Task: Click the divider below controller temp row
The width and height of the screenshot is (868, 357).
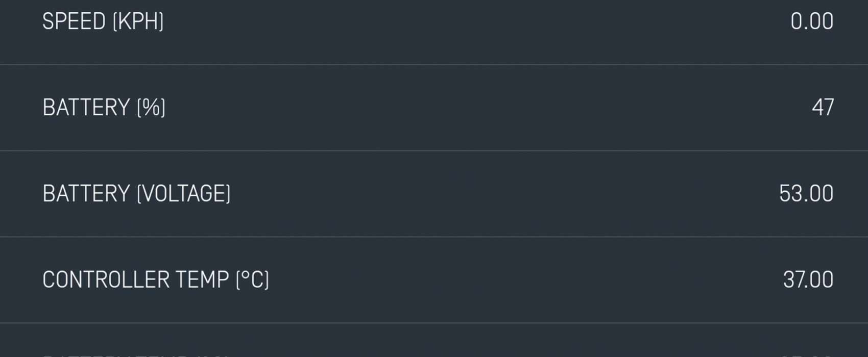Action: pos(434,323)
